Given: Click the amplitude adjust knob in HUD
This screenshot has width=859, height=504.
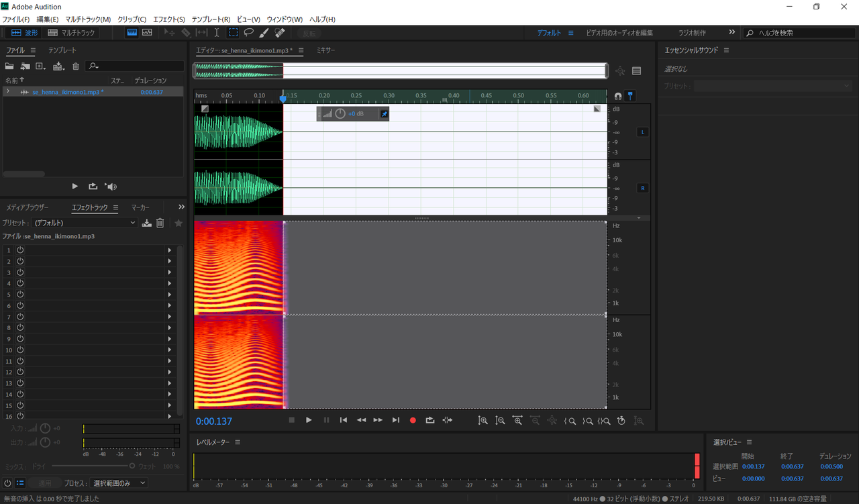Looking at the screenshot, I should pyautogui.click(x=340, y=114).
